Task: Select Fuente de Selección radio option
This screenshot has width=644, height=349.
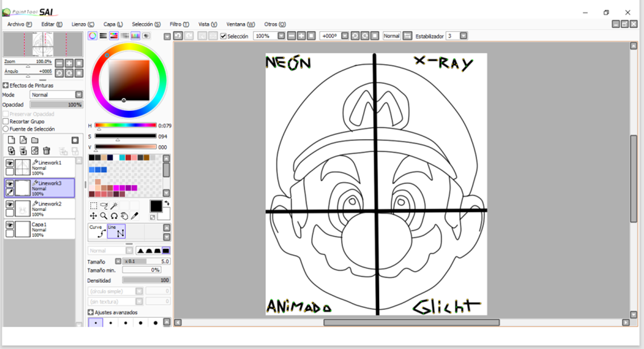Action: coord(6,129)
